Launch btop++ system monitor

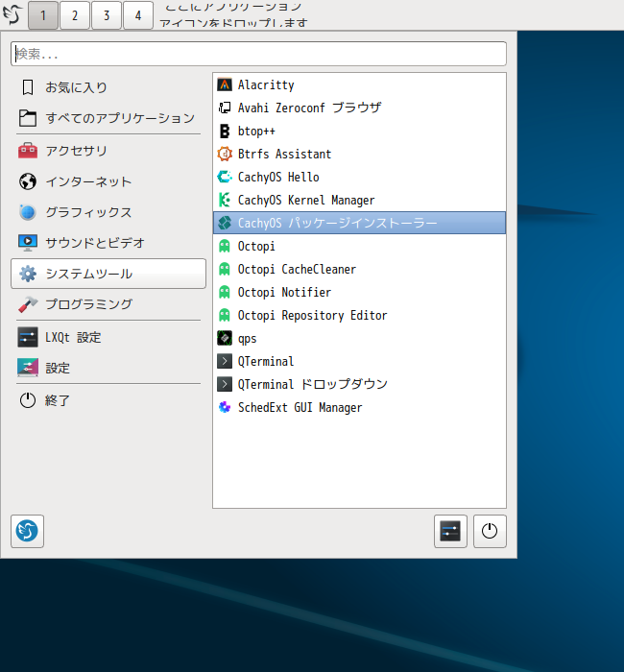256,132
